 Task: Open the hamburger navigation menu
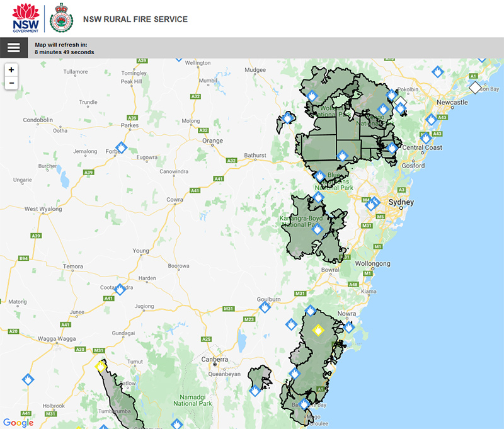click(13, 48)
